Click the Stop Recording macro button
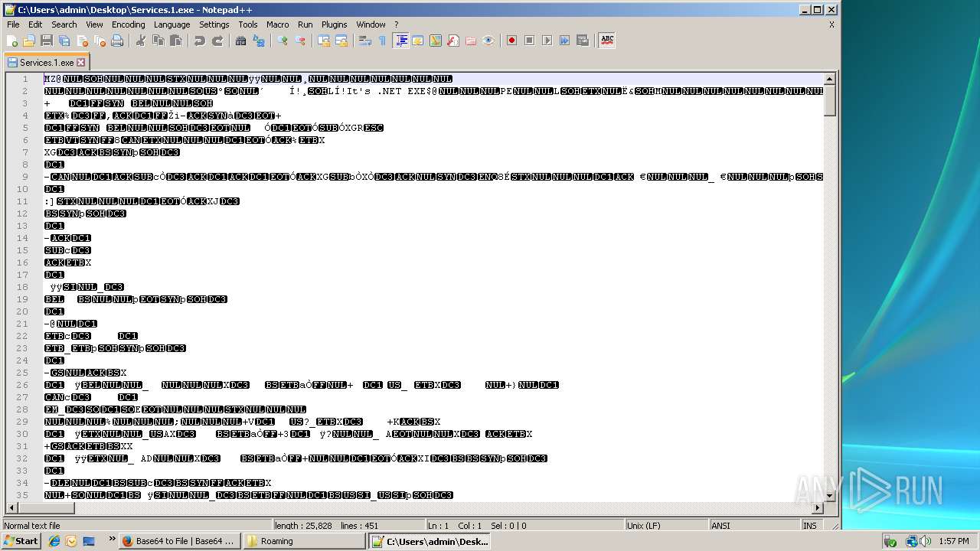 (530, 41)
